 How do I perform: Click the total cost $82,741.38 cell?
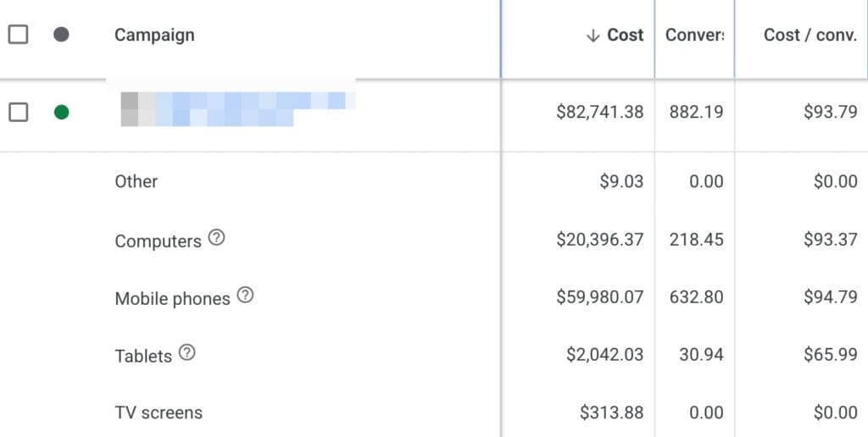pyautogui.click(x=600, y=113)
